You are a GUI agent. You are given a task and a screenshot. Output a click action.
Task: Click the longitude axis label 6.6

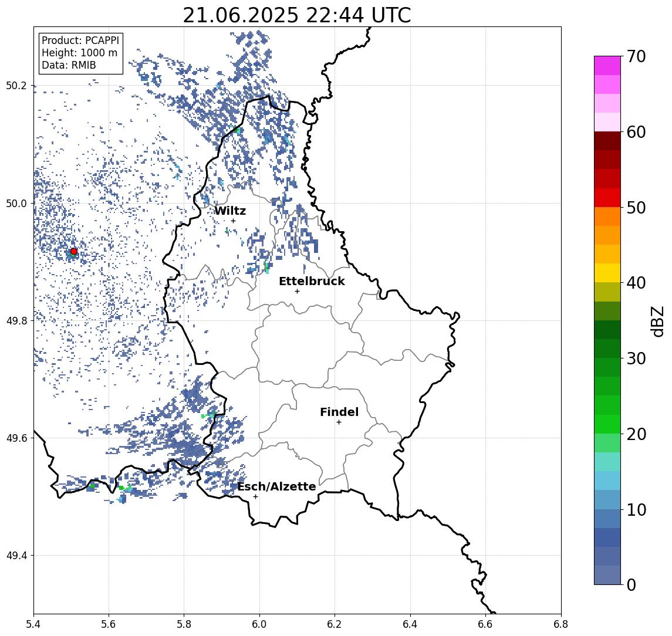click(x=485, y=624)
